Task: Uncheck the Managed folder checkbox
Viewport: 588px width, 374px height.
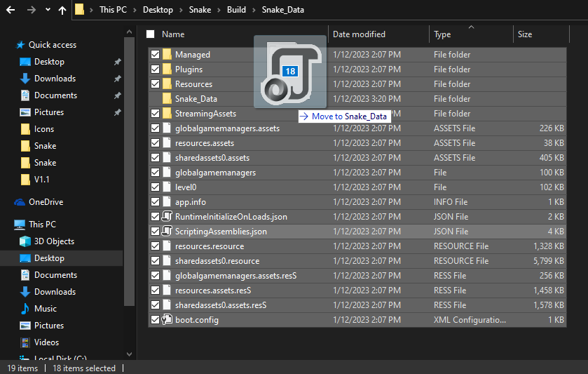Action: [156, 55]
